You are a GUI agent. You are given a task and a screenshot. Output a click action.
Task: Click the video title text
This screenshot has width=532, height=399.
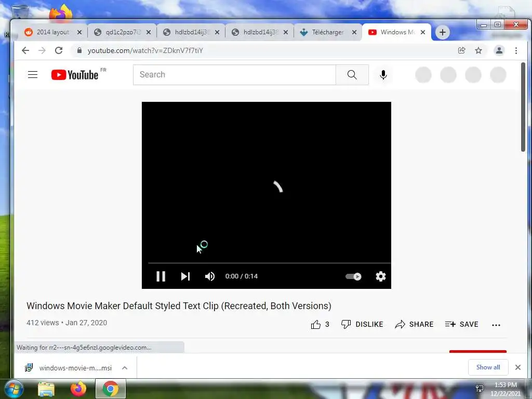[x=179, y=305]
